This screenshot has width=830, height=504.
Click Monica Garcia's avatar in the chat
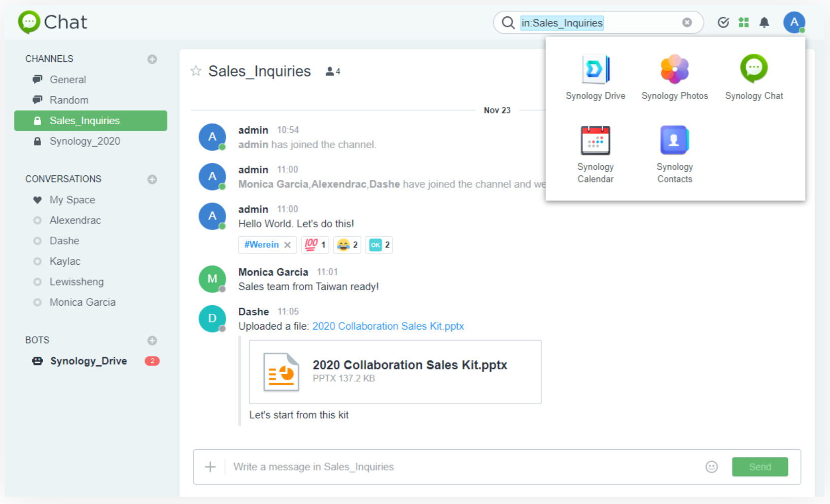coord(212,279)
